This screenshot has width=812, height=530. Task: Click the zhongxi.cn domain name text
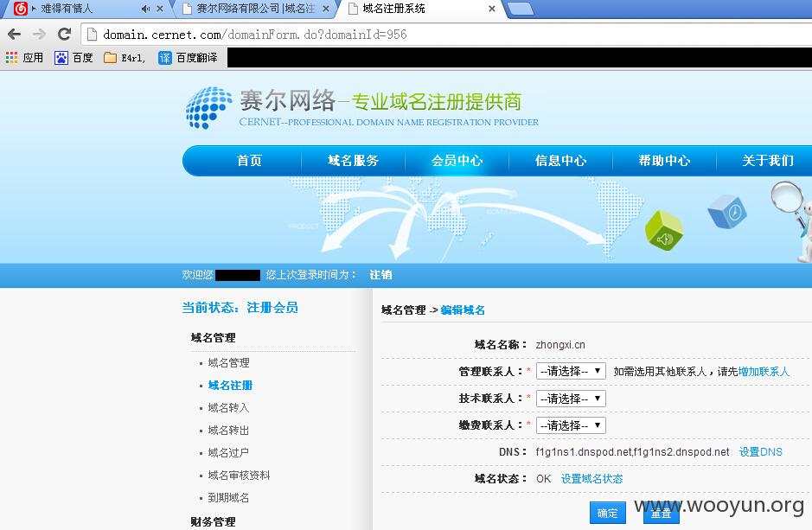560,345
